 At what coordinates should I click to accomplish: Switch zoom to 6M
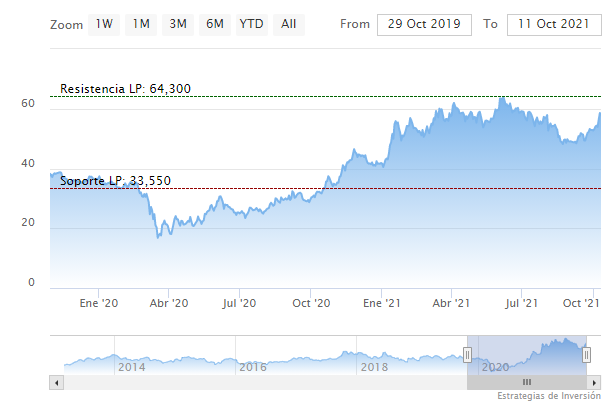(x=214, y=23)
